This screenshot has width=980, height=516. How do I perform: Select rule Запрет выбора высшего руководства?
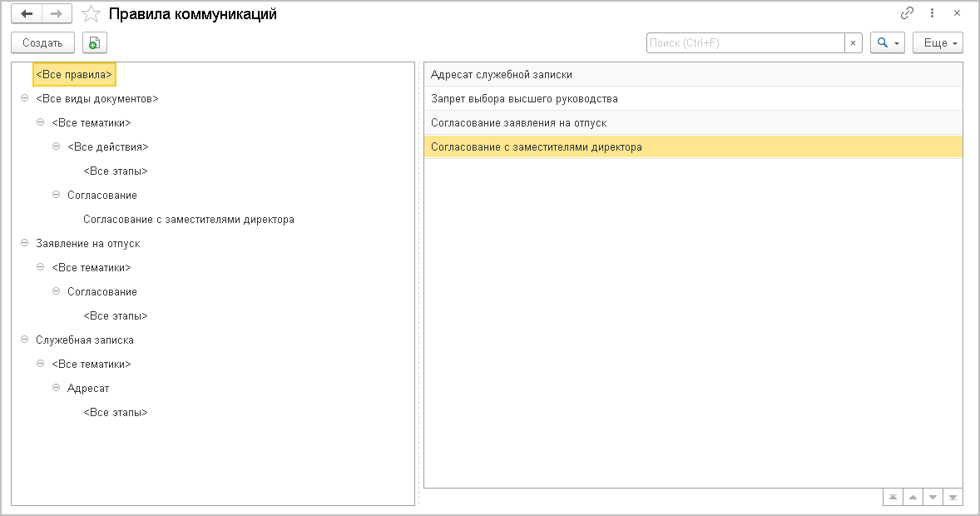click(524, 99)
